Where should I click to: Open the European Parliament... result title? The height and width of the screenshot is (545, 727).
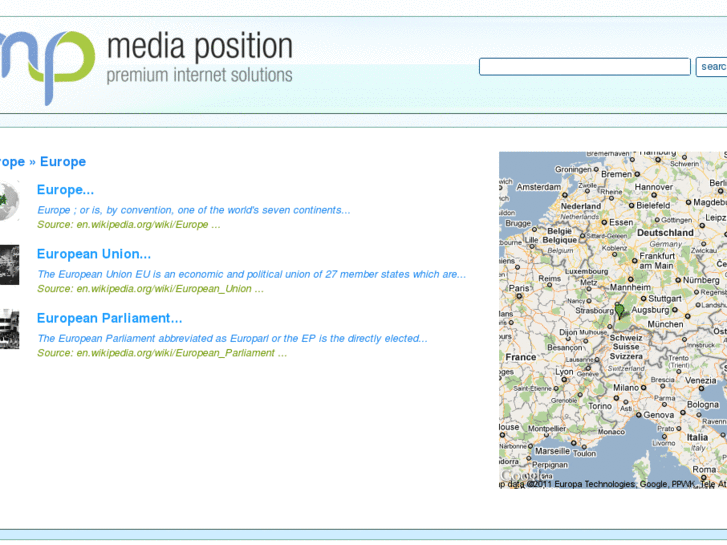109,318
